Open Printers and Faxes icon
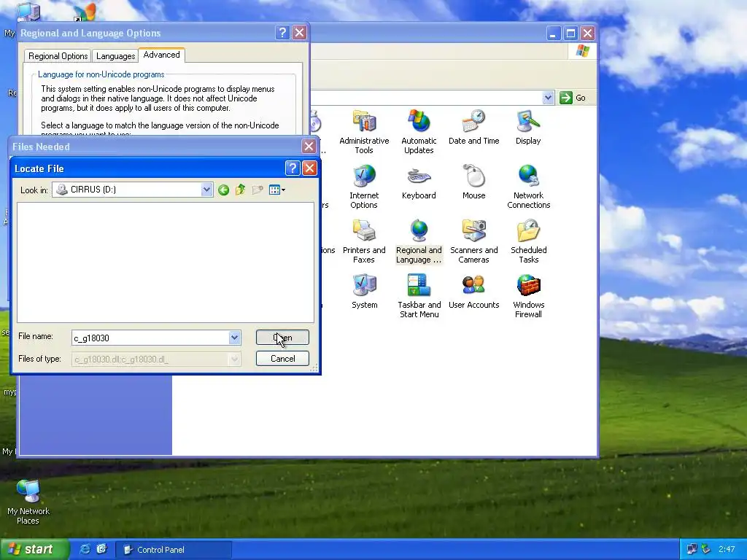 [x=364, y=241]
